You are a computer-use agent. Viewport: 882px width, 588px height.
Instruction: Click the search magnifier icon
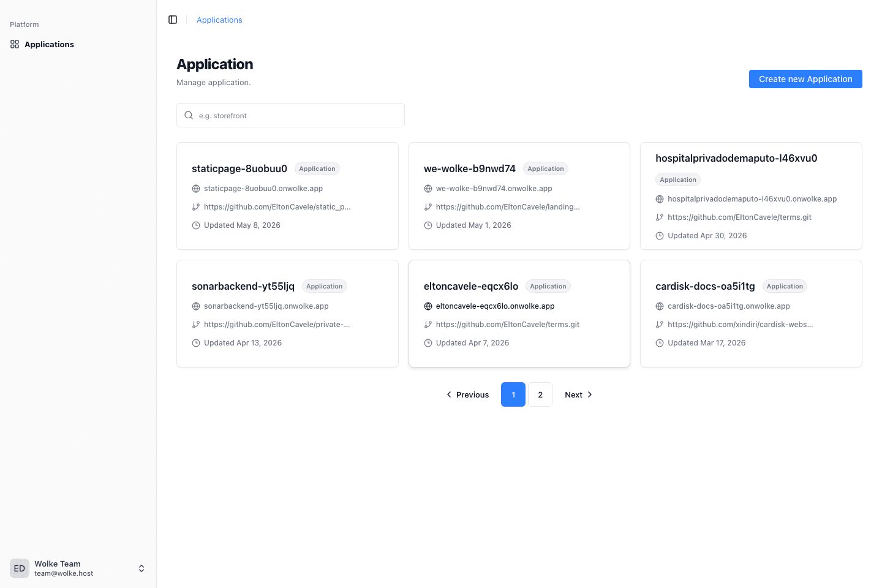point(189,115)
